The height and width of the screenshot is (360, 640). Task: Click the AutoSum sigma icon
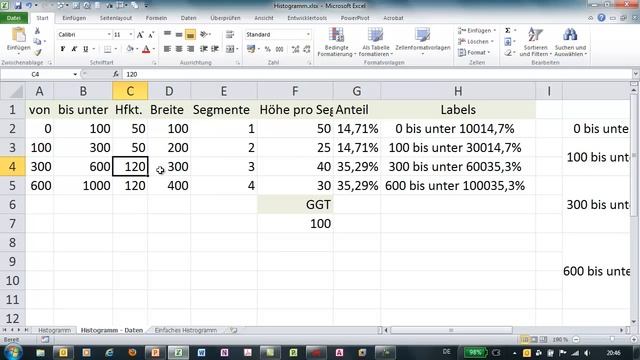click(x=508, y=31)
